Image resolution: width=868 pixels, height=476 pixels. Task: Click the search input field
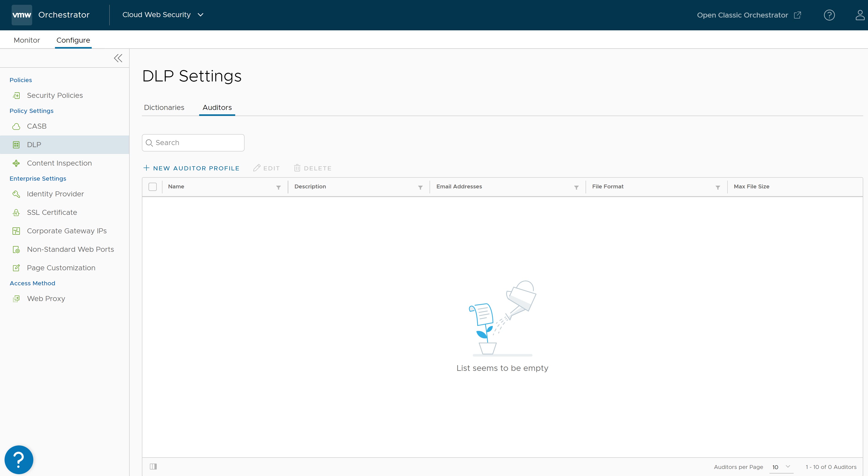[x=193, y=143]
